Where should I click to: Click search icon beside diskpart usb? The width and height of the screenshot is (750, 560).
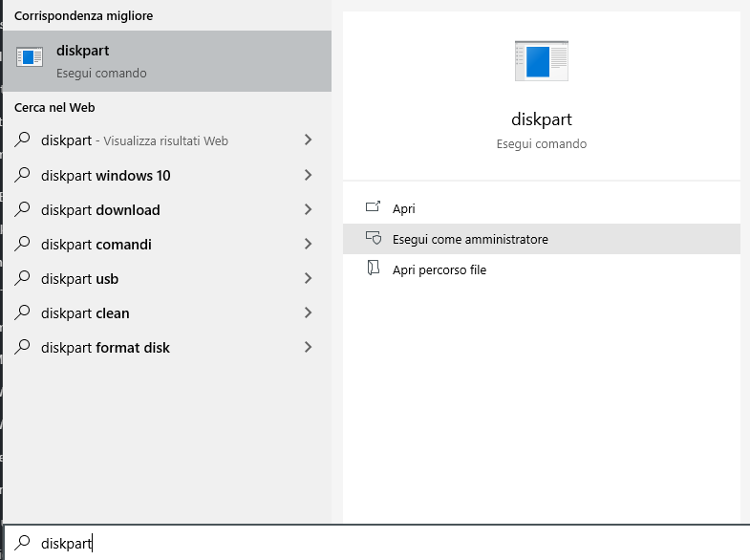[22, 278]
